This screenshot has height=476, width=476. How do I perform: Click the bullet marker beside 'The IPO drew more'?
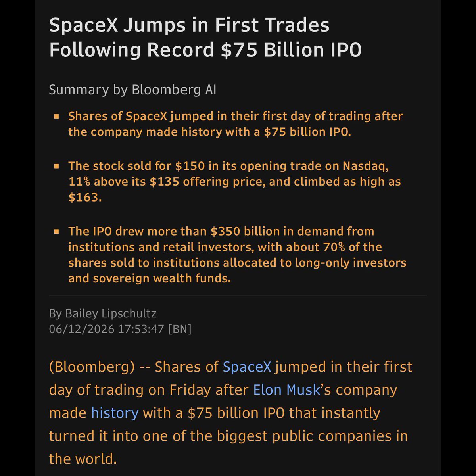coord(57,232)
